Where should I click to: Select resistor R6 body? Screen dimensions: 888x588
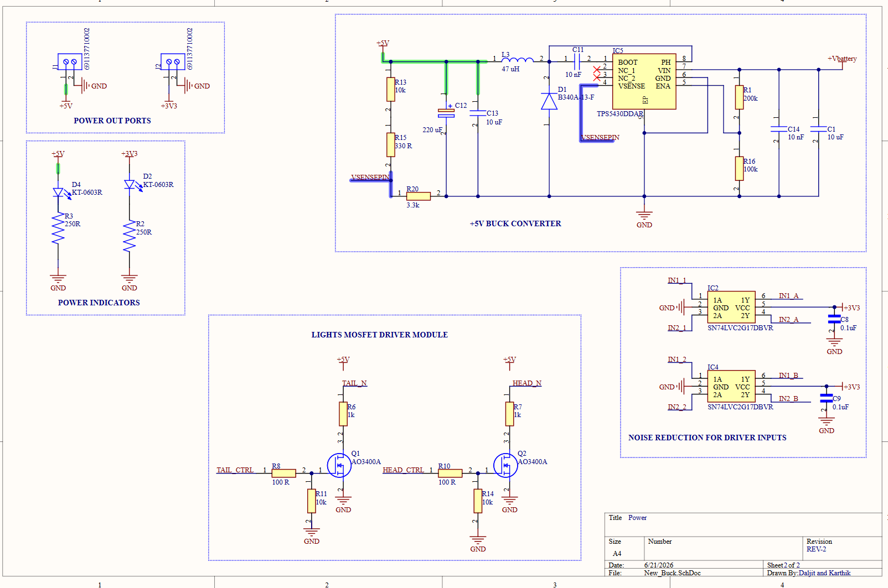[x=343, y=414]
